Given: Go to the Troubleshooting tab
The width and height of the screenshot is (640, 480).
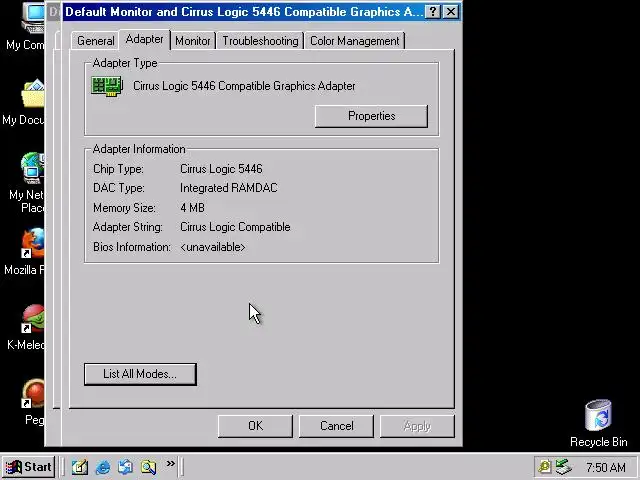Looking at the screenshot, I should pyautogui.click(x=260, y=41).
